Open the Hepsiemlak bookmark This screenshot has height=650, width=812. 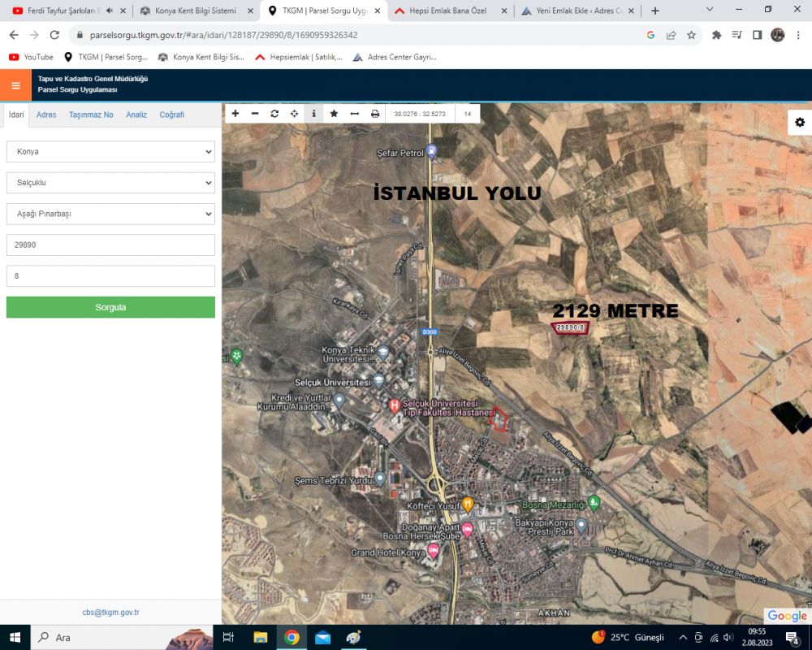[299, 57]
